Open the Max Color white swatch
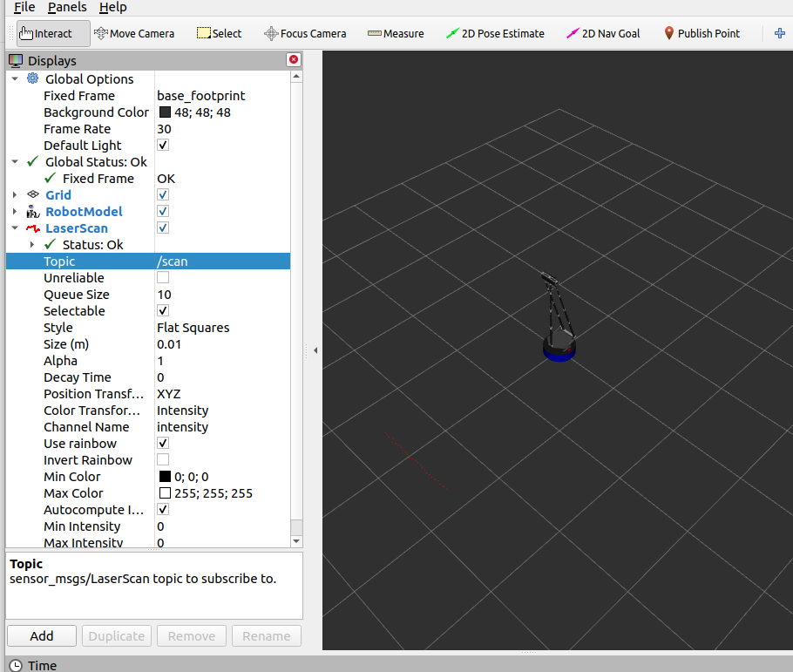The width and height of the screenshot is (793, 672). coord(165,492)
